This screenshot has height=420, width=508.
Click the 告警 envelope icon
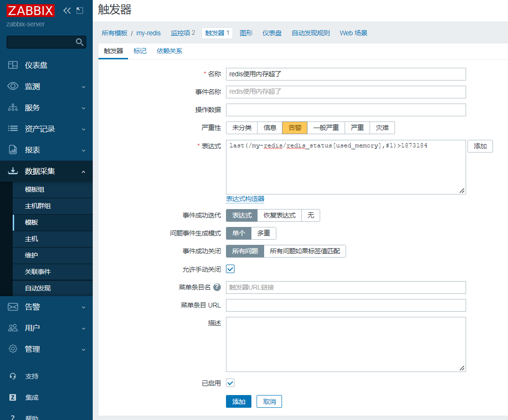click(13, 307)
